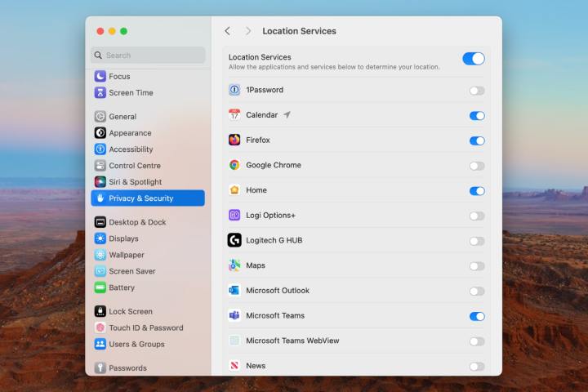Viewport: 588px width, 392px height.
Task: Open the Screen Time label in sidebar
Action: 131,92
